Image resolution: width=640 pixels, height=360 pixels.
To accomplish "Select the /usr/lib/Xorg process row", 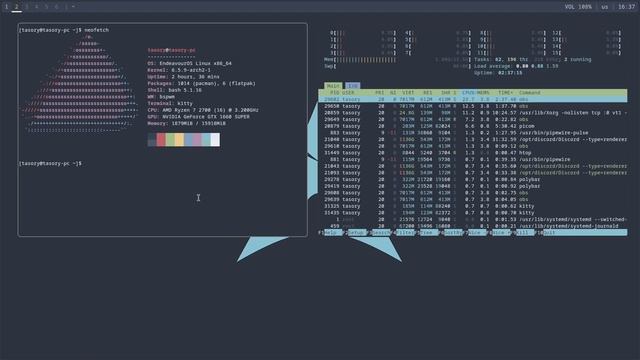I will pos(473,113).
